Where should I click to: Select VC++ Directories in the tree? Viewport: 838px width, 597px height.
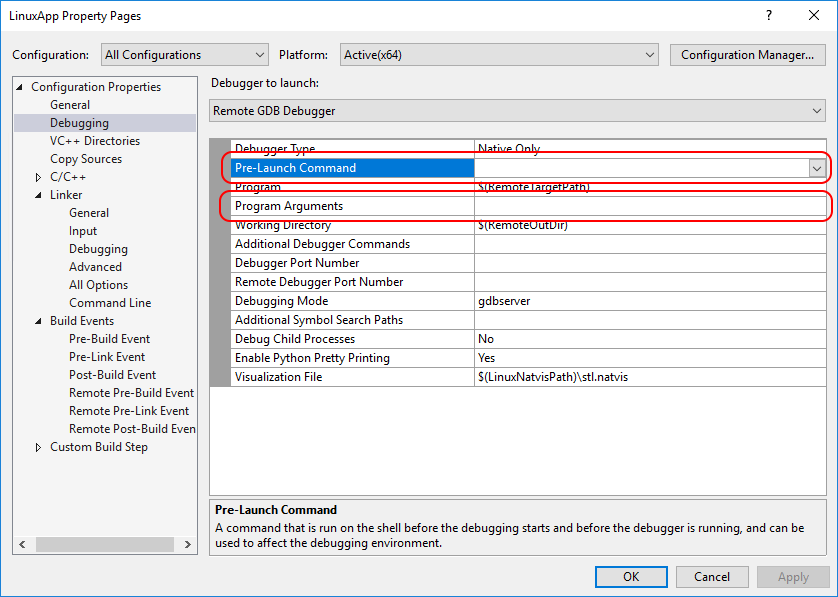tap(95, 141)
